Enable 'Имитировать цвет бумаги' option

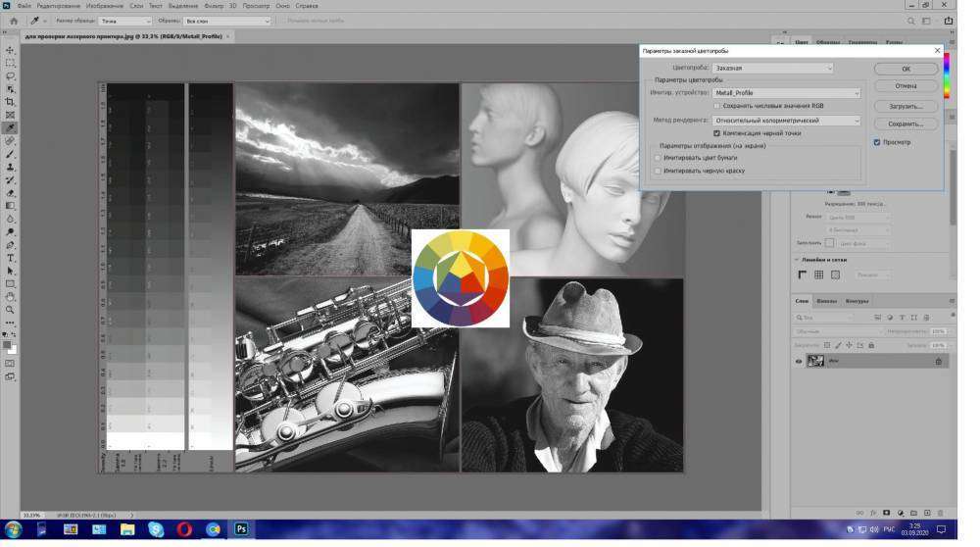pos(658,157)
